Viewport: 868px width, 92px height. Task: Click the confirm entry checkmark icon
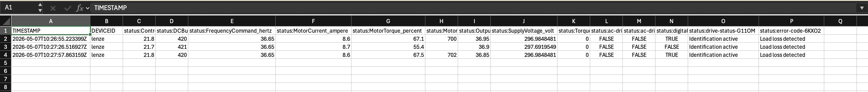[x=67, y=8]
